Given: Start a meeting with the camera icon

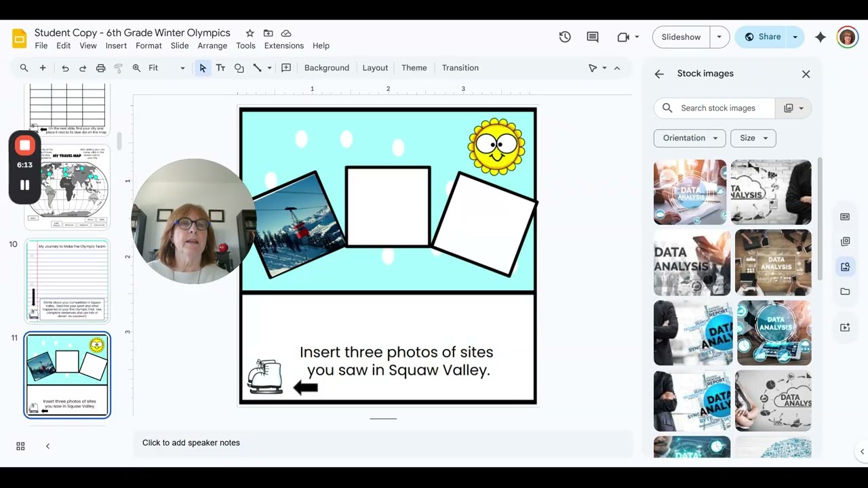Looking at the screenshot, I should [623, 37].
